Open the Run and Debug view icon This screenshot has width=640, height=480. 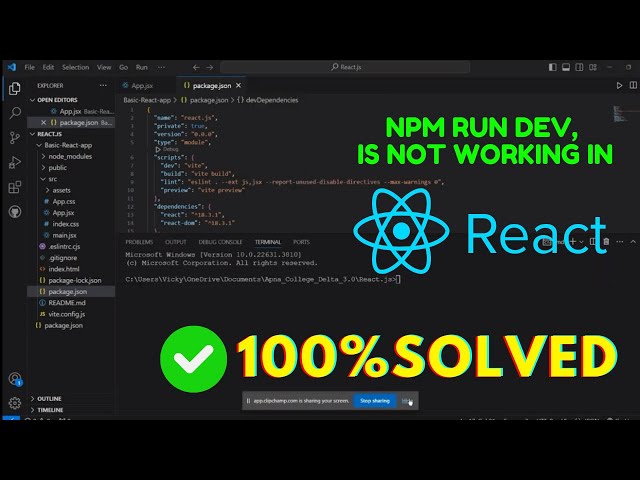tap(15, 162)
